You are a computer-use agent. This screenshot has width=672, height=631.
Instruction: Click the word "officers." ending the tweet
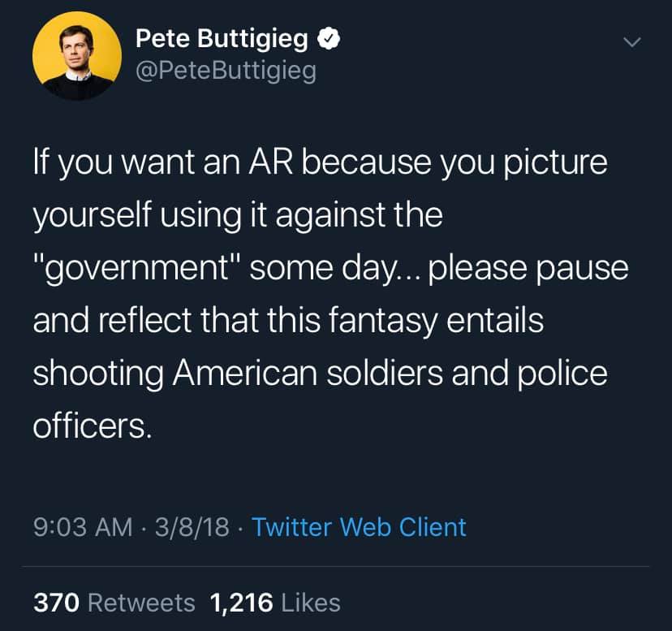pos(93,426)
